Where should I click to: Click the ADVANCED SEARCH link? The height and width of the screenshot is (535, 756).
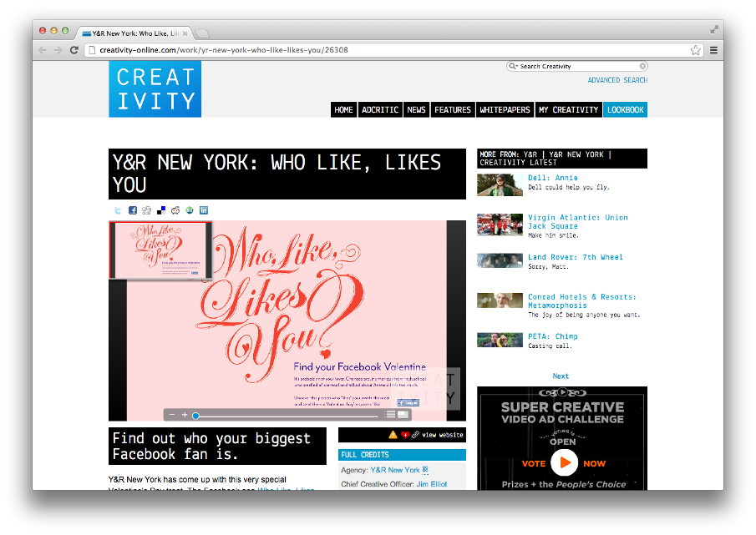click(x=617, y=80)
